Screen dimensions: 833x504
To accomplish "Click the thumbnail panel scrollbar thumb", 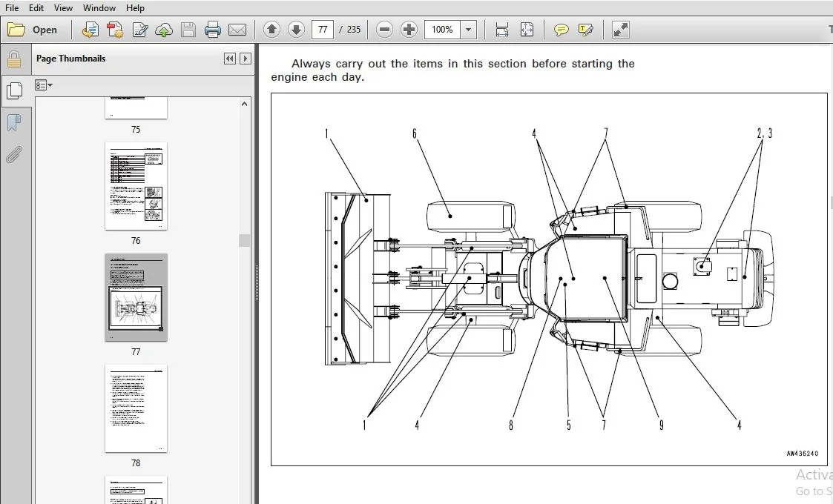I will [244, 241].
